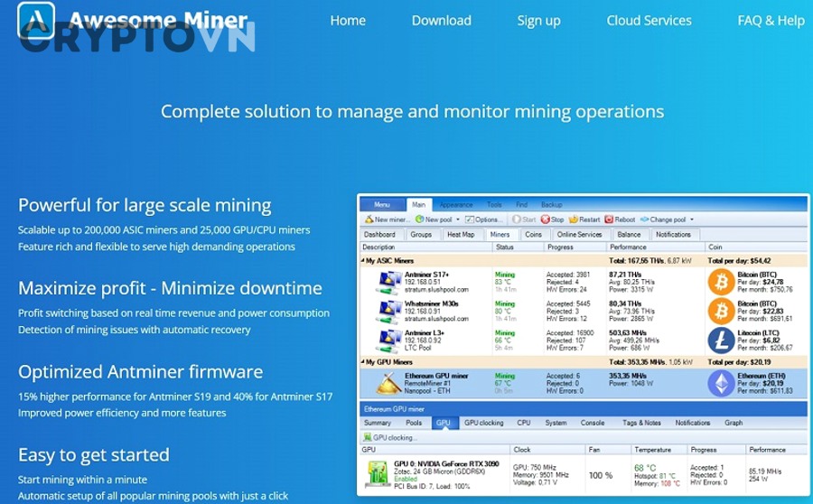Open the Coins tab
This screenshot has height=504, width=813.
[533, 234]
